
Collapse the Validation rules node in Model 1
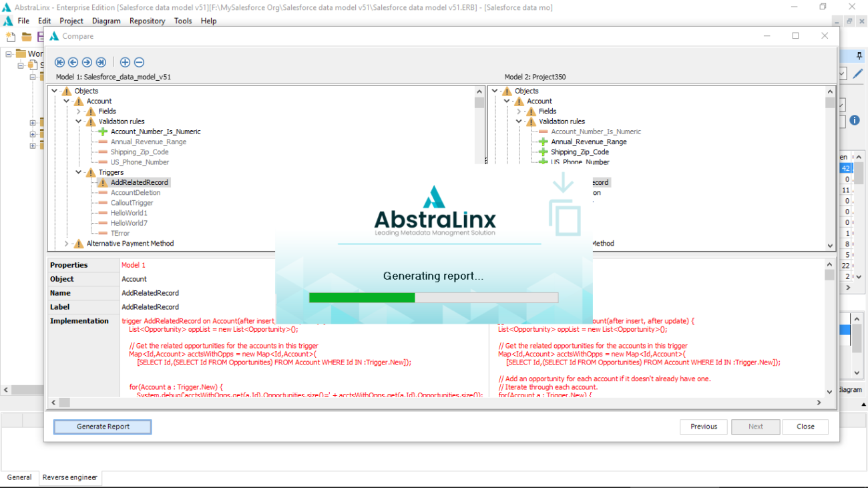coord(78,121)
